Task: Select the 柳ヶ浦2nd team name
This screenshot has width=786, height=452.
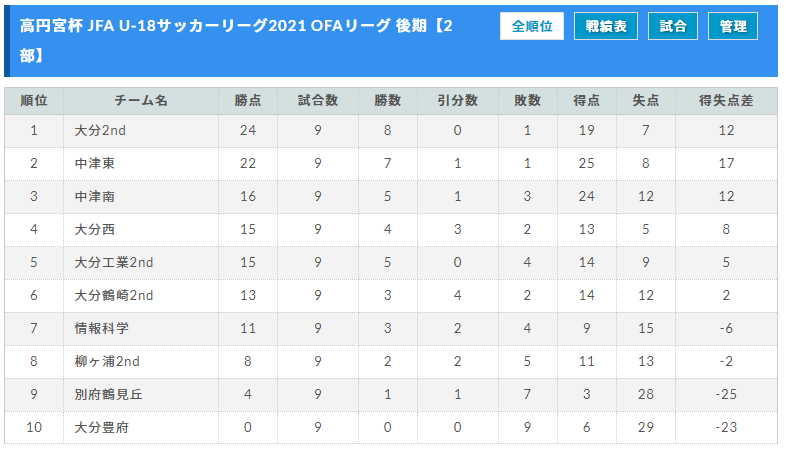Action: click(x=107, y=361)
